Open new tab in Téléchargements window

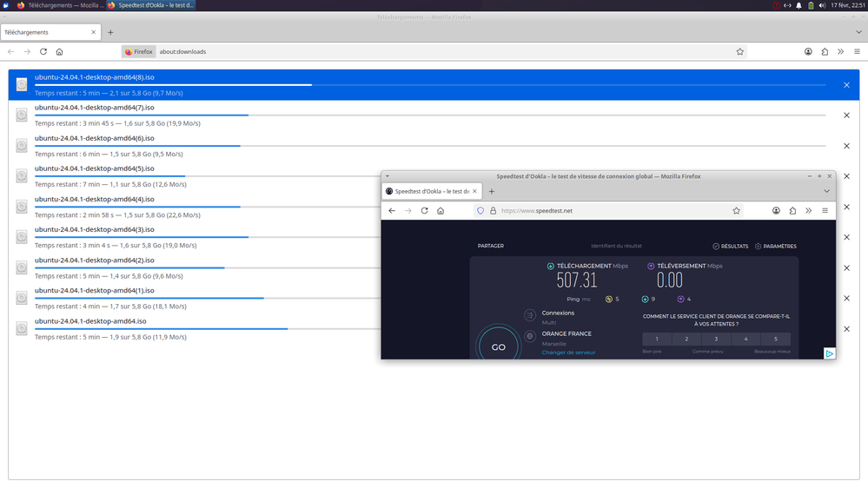(x=110, y=32)
